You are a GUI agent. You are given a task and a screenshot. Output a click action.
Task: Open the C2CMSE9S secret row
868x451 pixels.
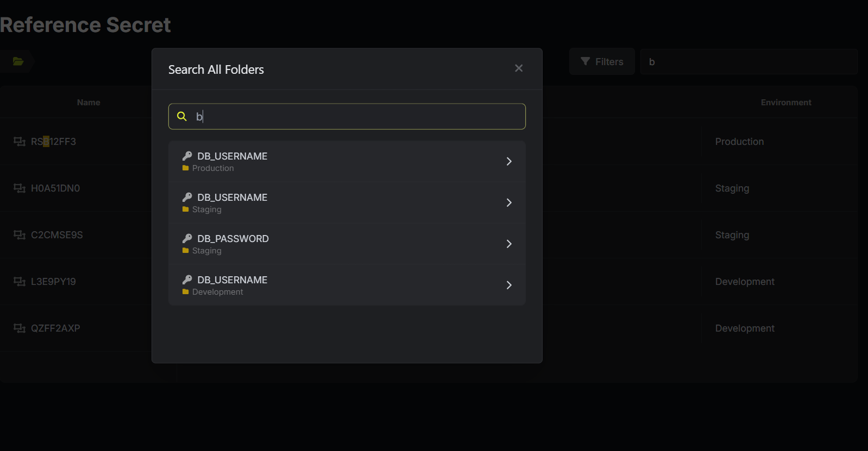point(57,235)
